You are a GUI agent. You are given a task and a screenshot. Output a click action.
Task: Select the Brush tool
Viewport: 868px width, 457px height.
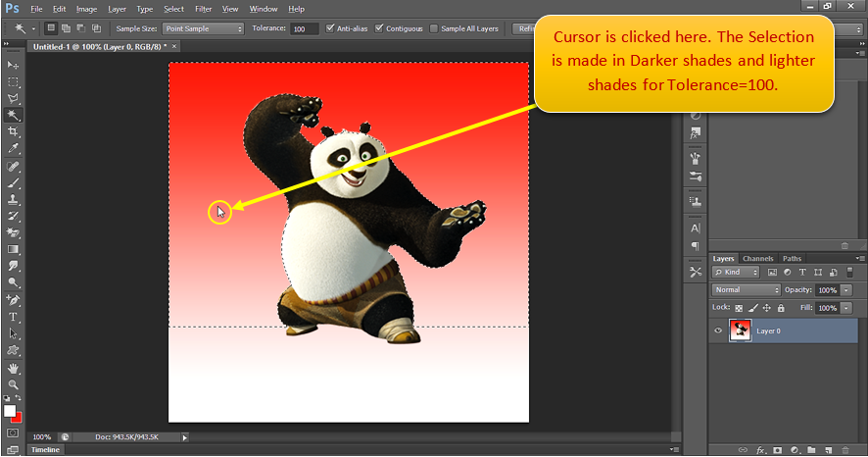[13, 182]
